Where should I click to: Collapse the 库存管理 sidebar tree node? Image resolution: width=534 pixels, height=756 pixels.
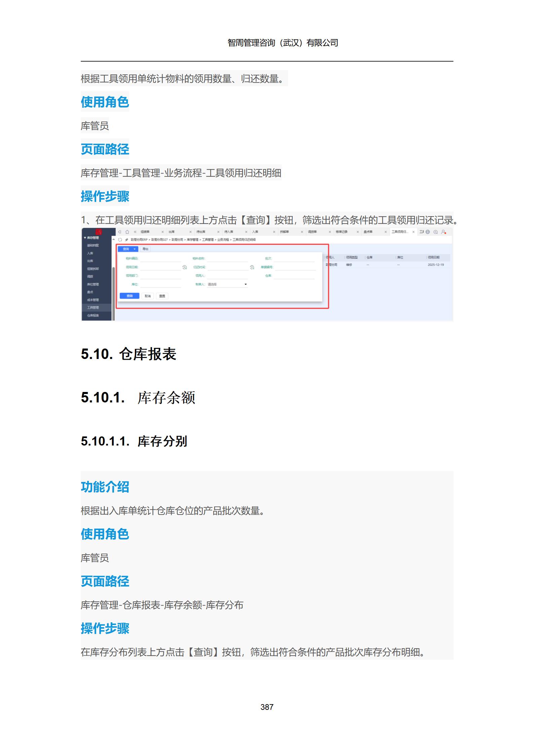point(85,238)
